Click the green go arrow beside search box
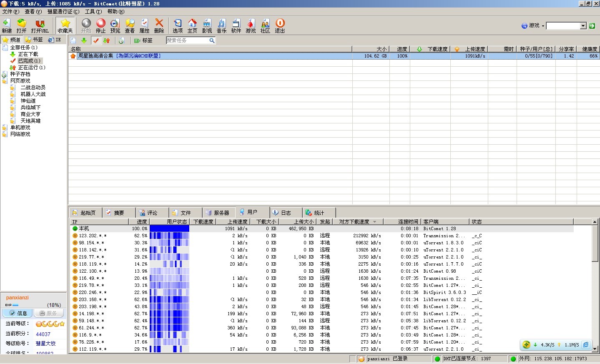Viewport: 600px width, 364px height. pos(592,26)
